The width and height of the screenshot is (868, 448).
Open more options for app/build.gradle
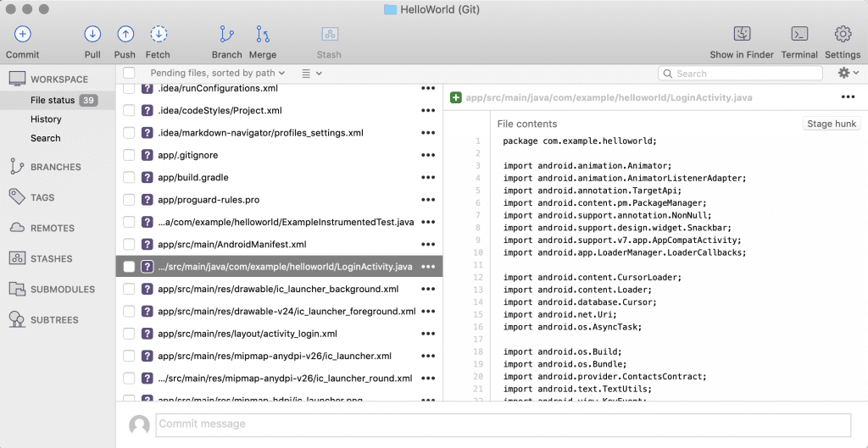(x=428, y=178)
